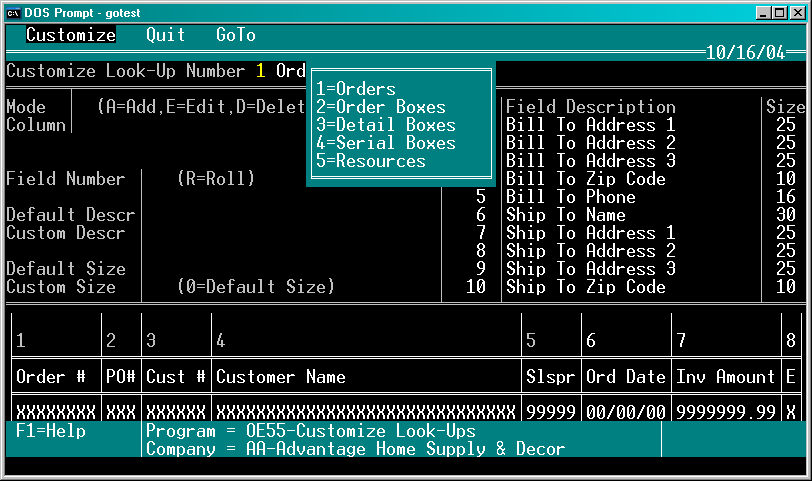Select 4=Serial Boxes entry
This screenshot has width=812, height=481.
click(x=386, y=143)
